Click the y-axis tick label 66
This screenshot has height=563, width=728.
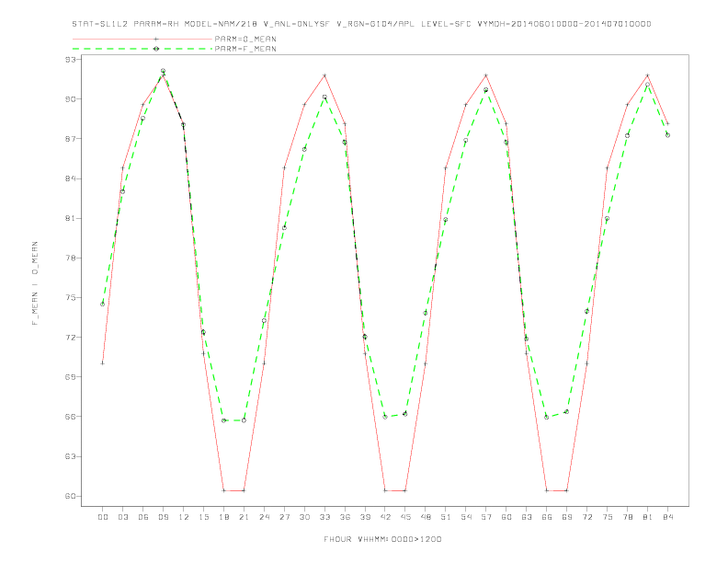(70, 417)
